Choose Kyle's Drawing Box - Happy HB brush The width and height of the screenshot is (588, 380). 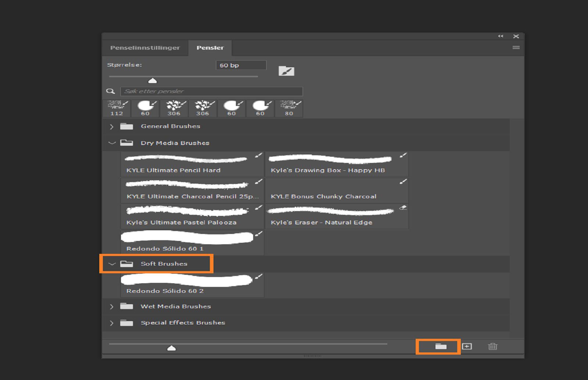[337, 164]
